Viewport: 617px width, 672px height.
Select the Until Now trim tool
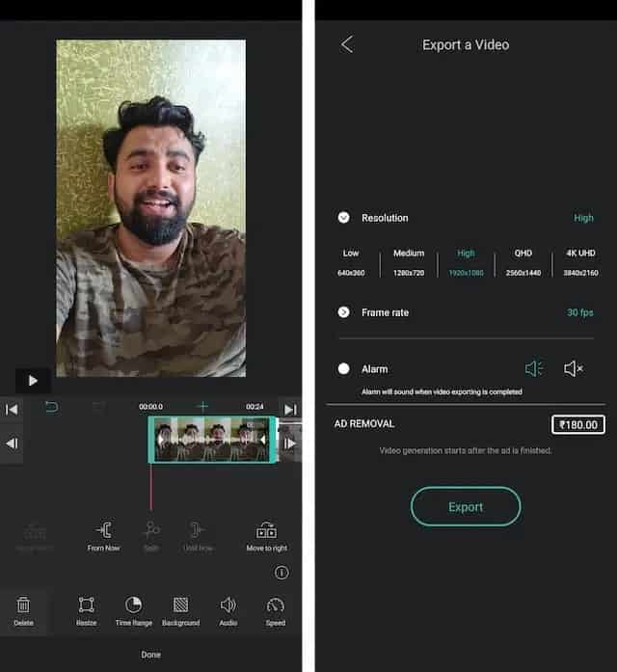click(198, 536)
